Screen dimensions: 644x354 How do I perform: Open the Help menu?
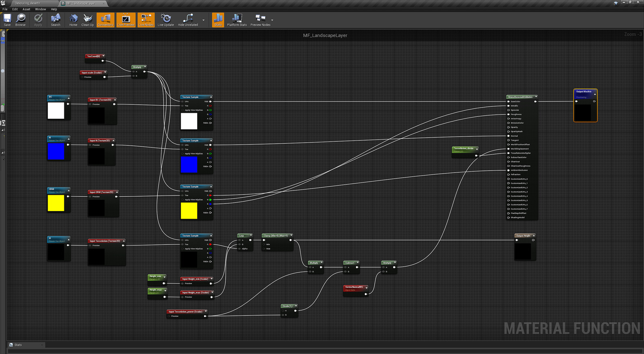click(54, 9)
